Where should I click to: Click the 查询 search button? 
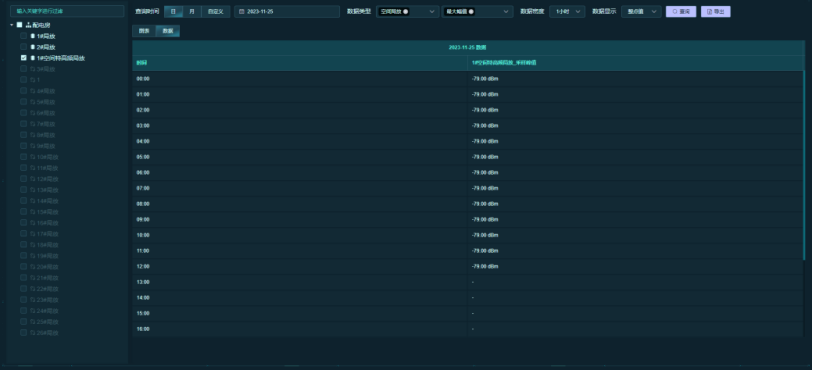pos(681,11)
